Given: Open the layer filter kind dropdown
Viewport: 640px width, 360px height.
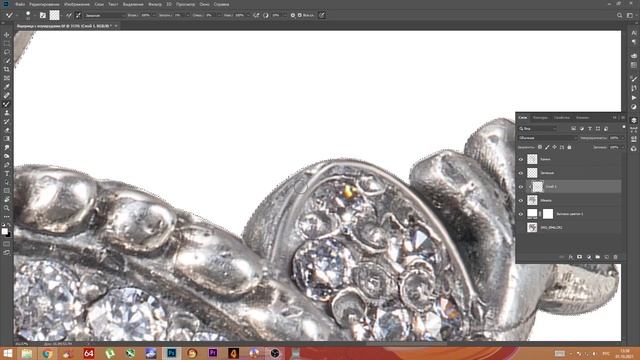Looking at the screenshot, I should 537,129.
